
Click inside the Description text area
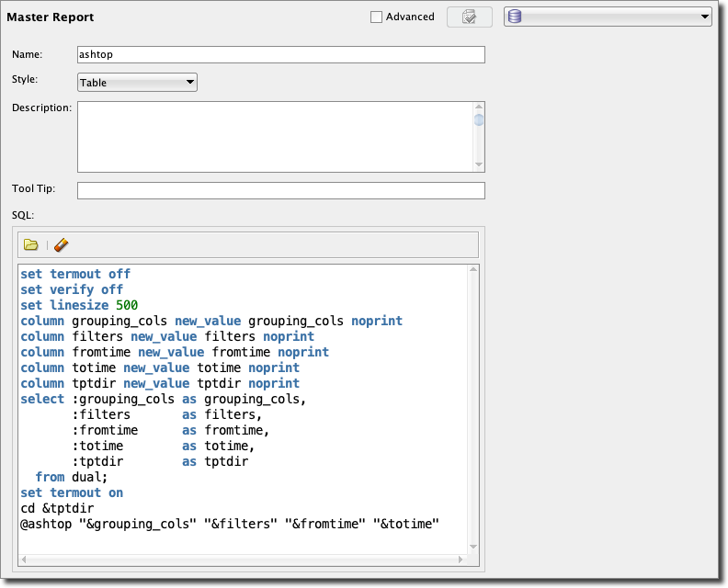(x=275, y=137)
